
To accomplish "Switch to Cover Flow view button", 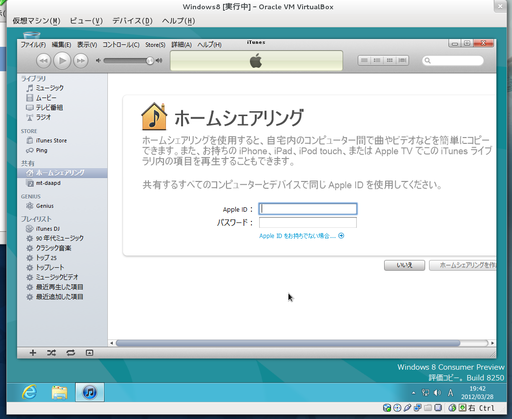I will pos(402,60).
